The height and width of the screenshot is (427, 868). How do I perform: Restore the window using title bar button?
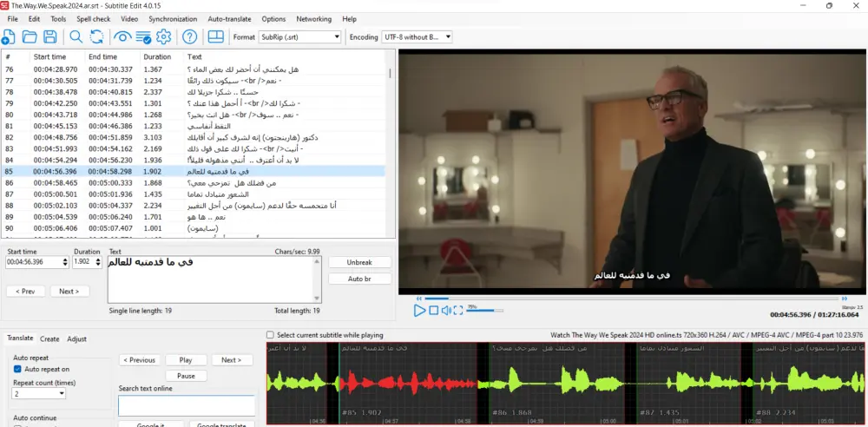click(x=829, y=5)
